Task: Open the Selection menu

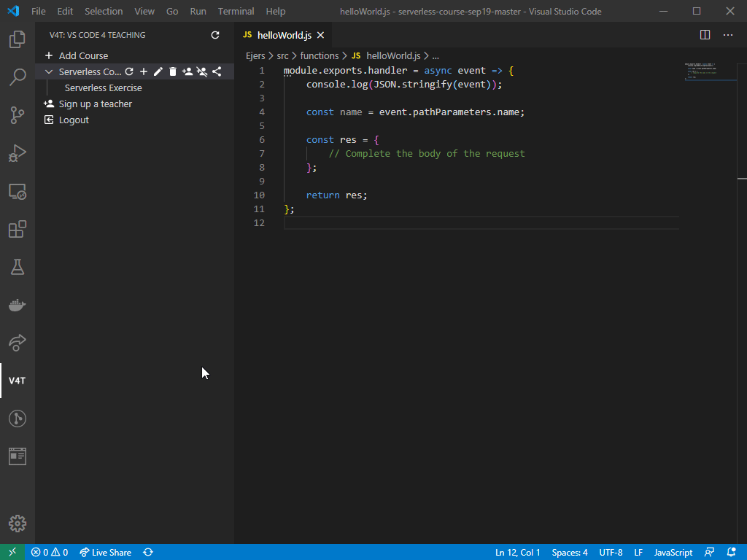Action: [104, 11]
